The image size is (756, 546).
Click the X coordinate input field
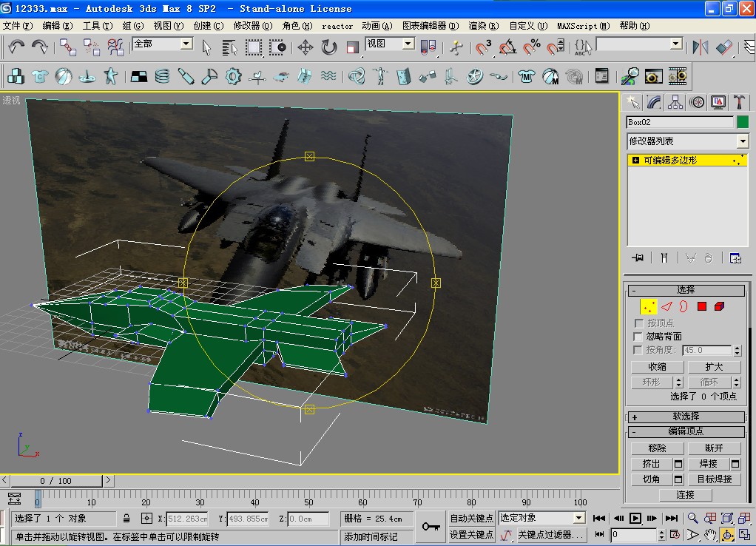pos(187,519)
